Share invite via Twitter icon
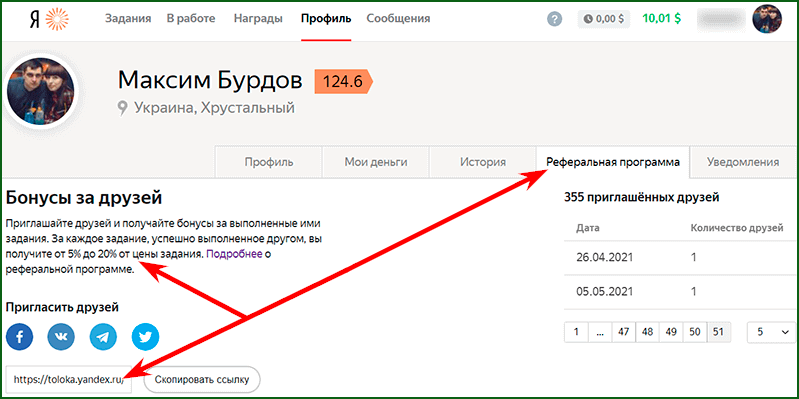 click(145, 337)
